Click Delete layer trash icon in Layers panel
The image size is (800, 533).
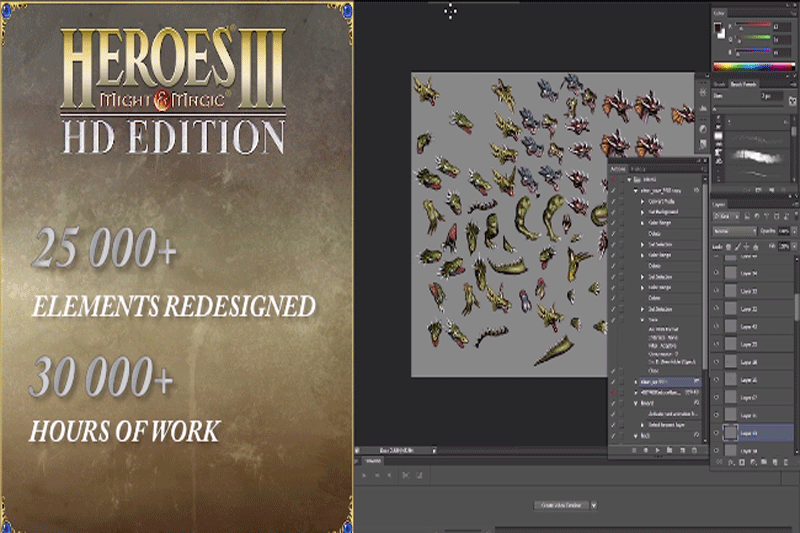pos(786,462)
